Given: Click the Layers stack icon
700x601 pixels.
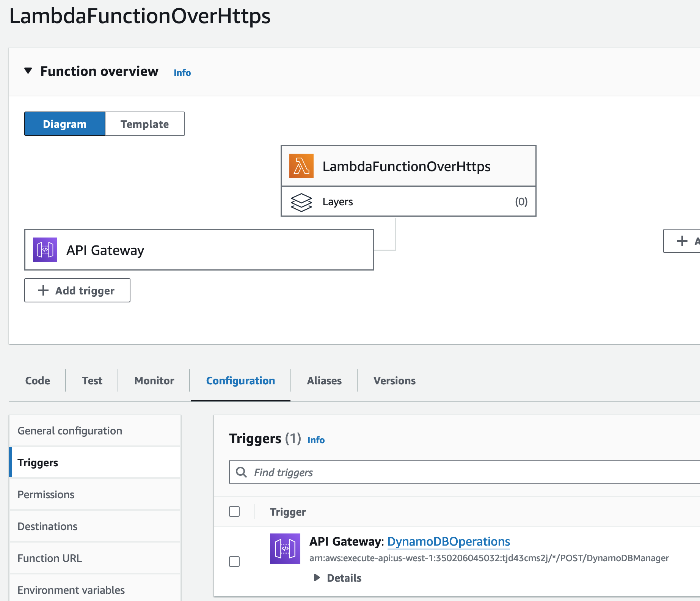Looking at the screenshot, I should (x=301, y=202).
